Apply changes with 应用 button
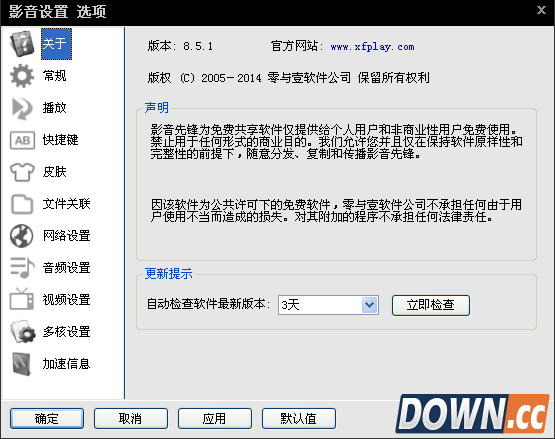This screenshot has height=439, width=555. coord(214,418)
